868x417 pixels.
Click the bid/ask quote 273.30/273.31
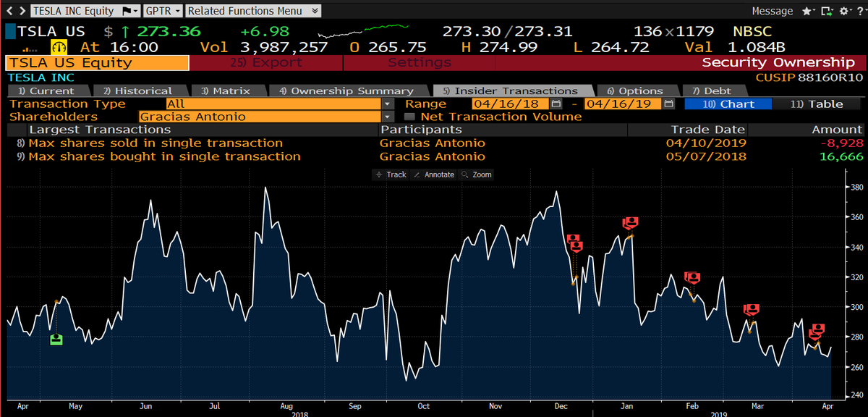click(x=507, y=32)
